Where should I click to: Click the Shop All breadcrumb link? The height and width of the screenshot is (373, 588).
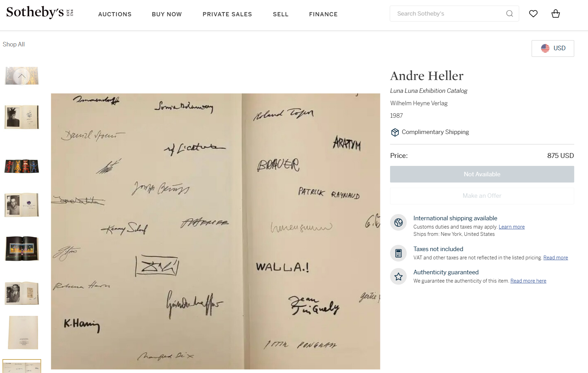click(14, 44)
